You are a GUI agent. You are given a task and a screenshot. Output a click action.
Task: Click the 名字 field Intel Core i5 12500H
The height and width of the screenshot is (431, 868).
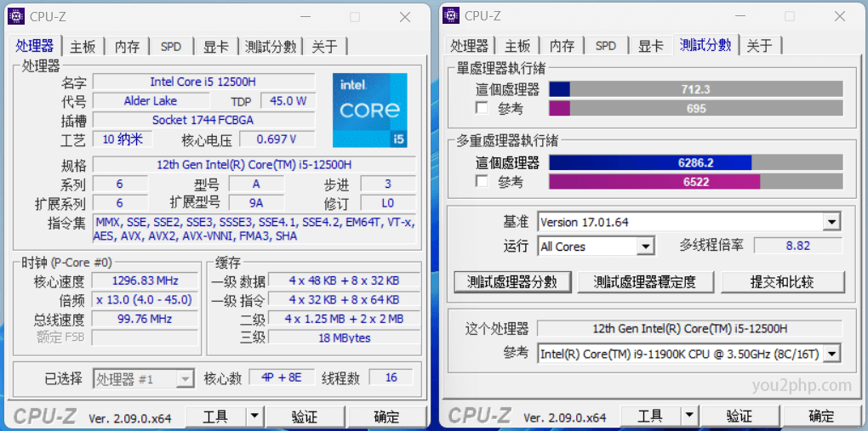pos(203,82)
